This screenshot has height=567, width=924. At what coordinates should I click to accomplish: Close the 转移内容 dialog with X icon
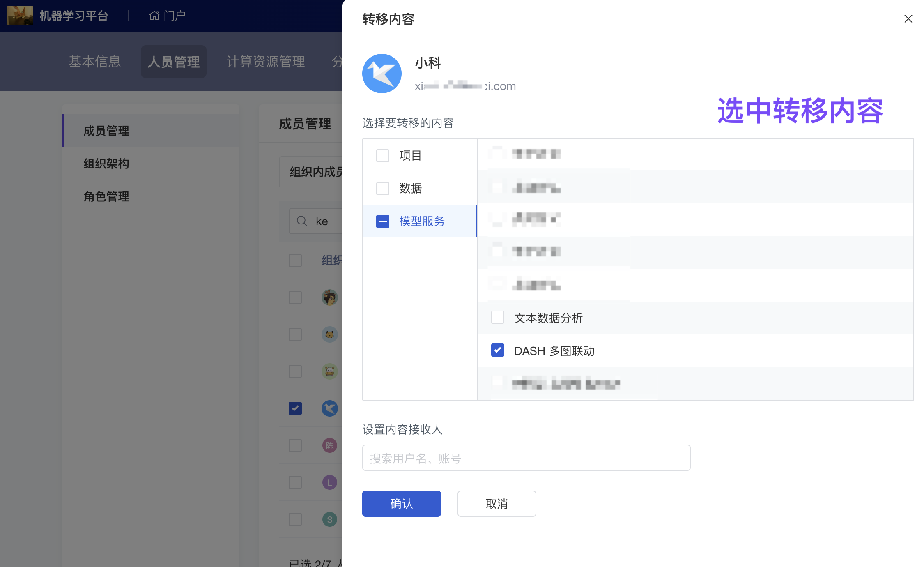tap(908, 19)
